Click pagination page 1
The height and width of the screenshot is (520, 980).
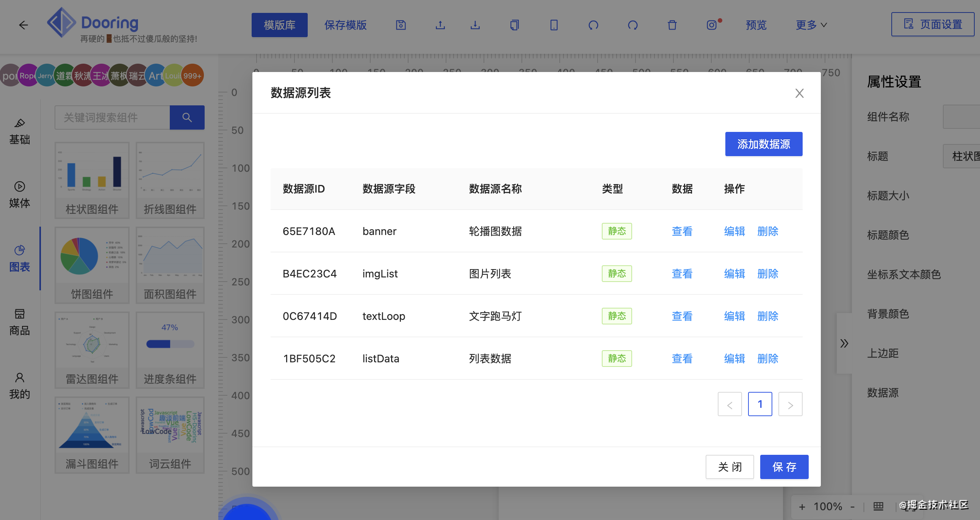(x=760, y=404)
